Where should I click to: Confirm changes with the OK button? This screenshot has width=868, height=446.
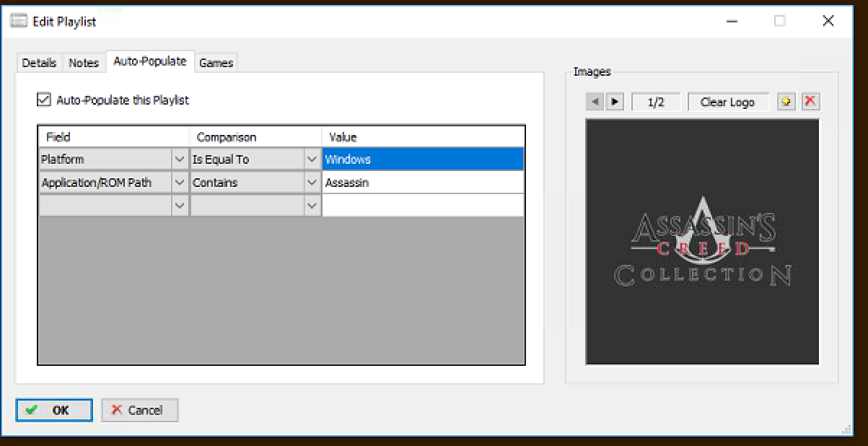[x=54, y=410]
